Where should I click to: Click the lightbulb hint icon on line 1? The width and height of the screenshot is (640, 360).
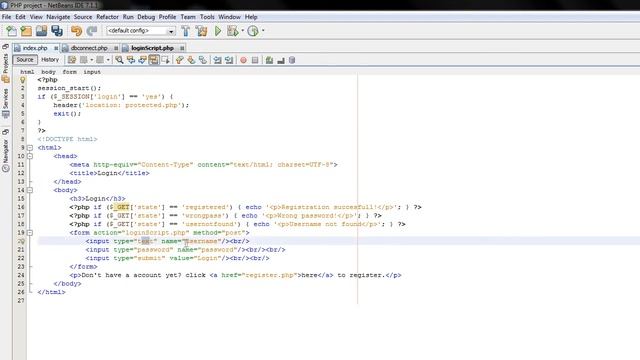22,80
